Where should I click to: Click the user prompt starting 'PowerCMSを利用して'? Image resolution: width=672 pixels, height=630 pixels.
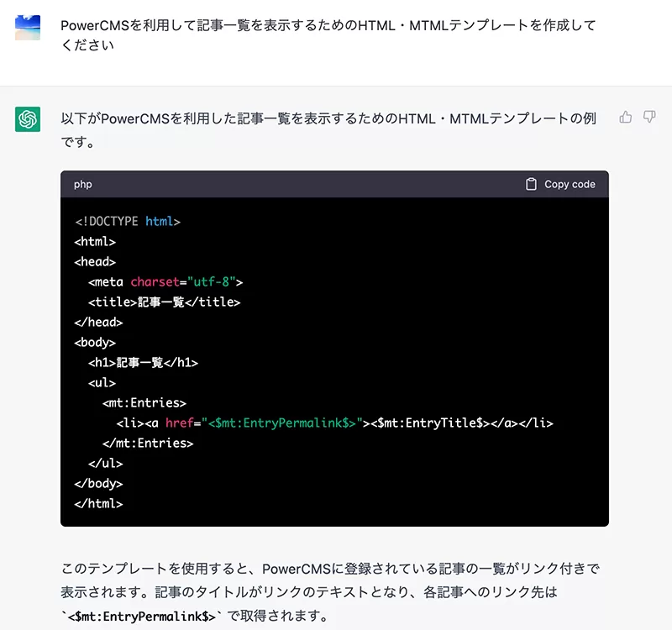[328, 35]
